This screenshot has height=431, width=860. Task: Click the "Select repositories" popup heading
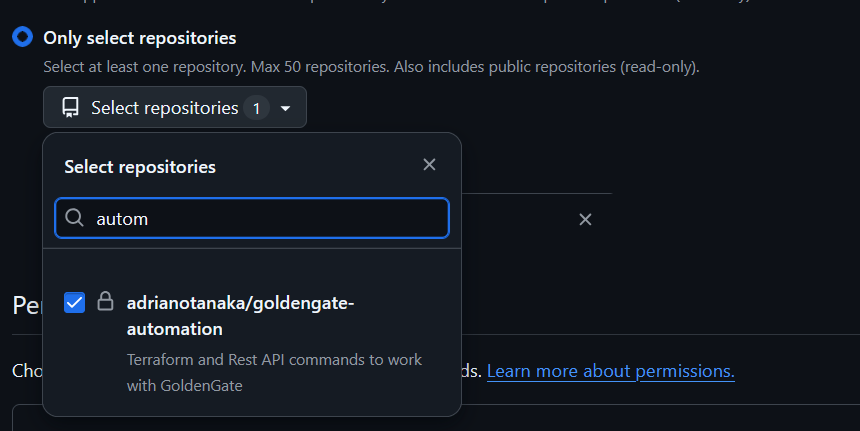140,167
